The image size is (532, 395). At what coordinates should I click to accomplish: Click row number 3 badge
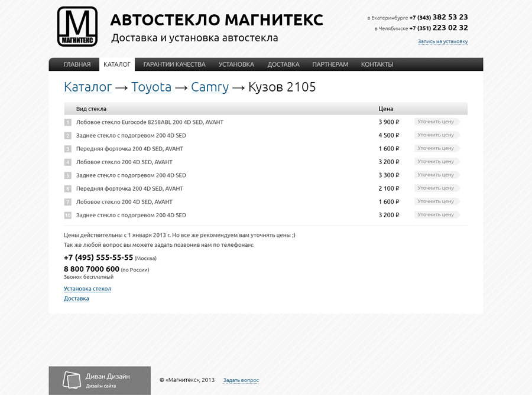click(68, 149)
